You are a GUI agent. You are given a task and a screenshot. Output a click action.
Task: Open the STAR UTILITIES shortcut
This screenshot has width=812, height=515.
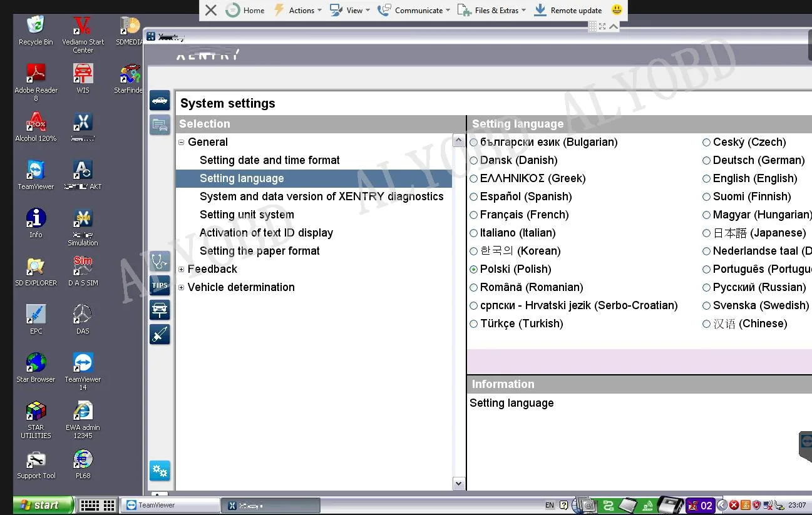point(36,420)
